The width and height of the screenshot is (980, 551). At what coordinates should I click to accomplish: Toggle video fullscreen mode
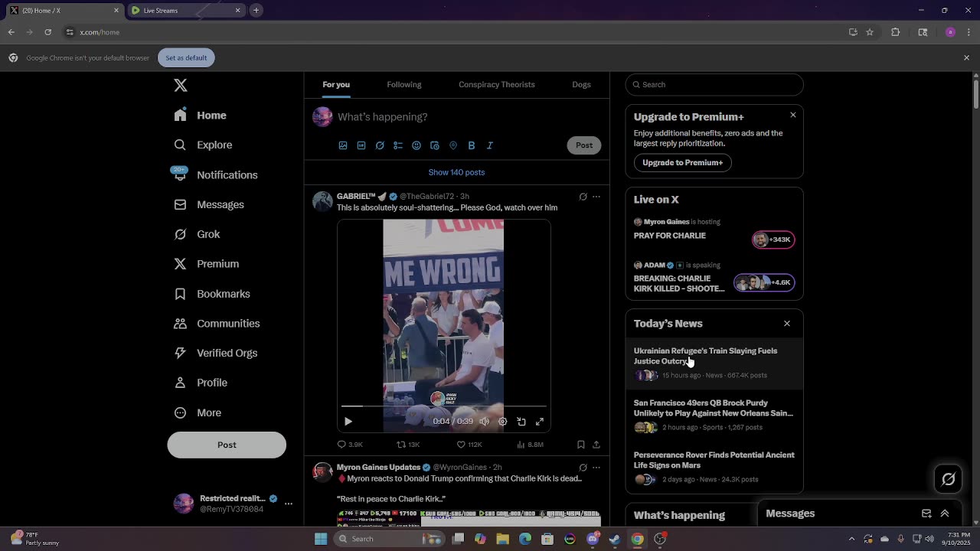click(x=540, y=422)
